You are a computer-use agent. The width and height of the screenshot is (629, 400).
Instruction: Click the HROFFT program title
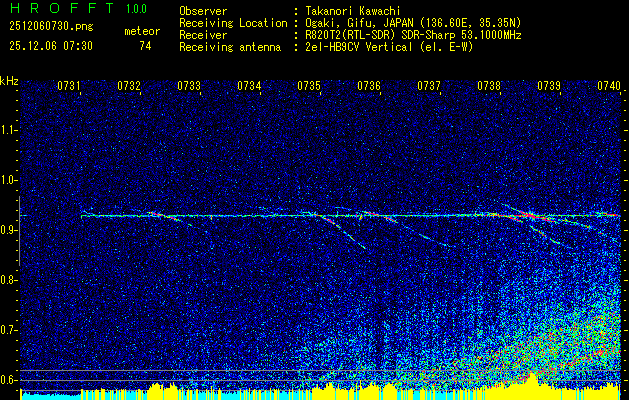click(x=62, y=8)
